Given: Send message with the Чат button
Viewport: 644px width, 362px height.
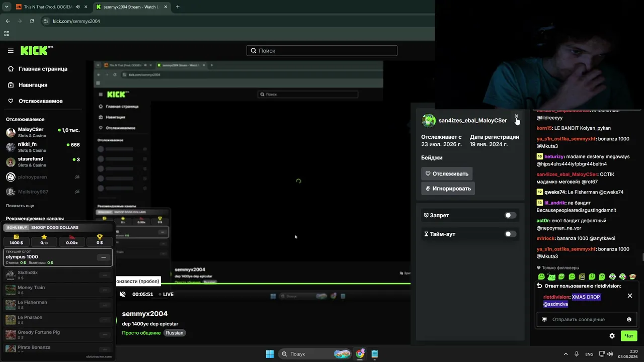Looking at the screenshot, I should click(629, 336).
